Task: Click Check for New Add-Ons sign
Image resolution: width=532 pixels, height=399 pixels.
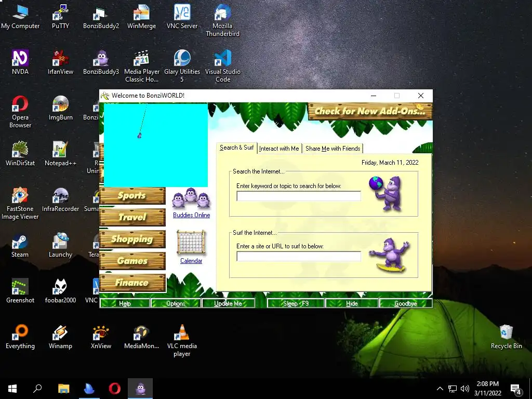Action: pyautogui.click(x=370, y=111)
